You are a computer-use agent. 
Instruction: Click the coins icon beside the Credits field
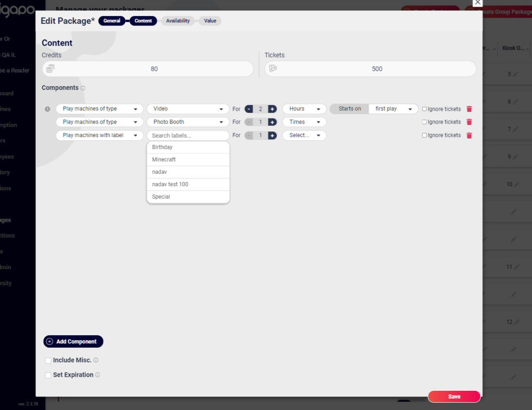click(50, 68)
